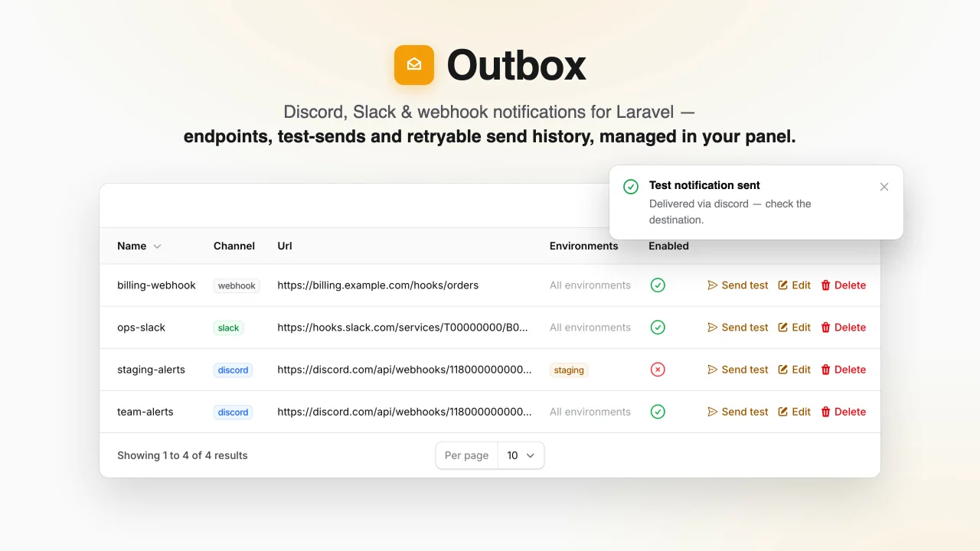
Task: Edit the billing-webhook endpoint
Action: (795, 285)
